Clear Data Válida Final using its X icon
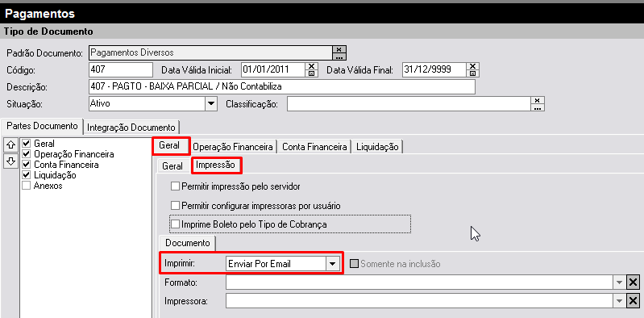Image resolution: width=644 pixels, height=318 pixels. coord(473,66)
